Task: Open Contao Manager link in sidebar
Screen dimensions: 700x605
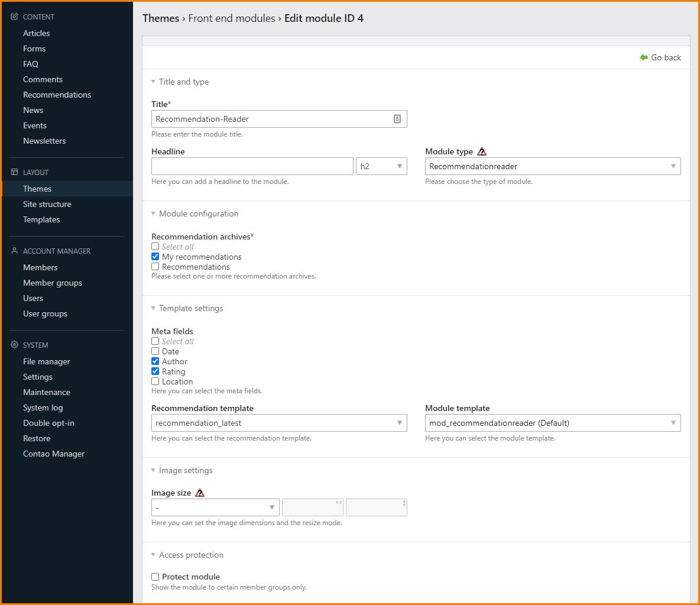Action: pyautogui.click(x=53, y=454)
